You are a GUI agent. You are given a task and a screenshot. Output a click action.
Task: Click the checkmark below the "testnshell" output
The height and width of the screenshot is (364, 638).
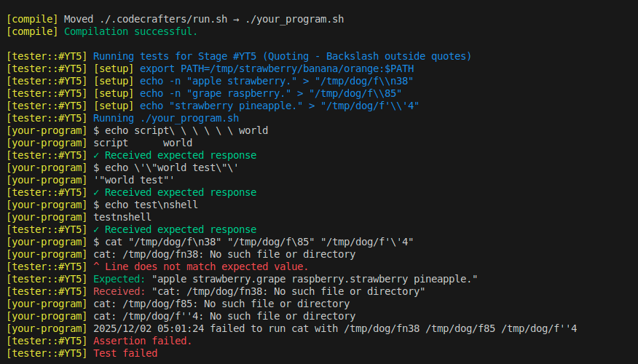point(97,229)
